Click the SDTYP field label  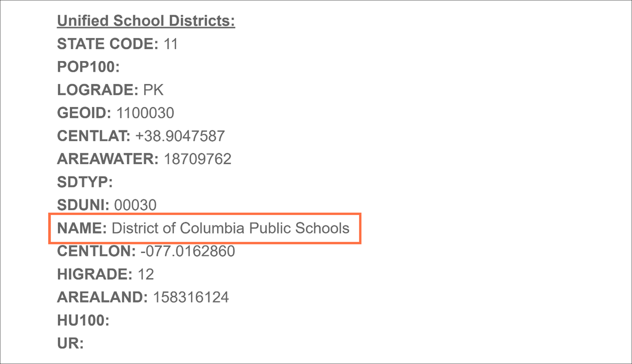(x=85, y=182)
